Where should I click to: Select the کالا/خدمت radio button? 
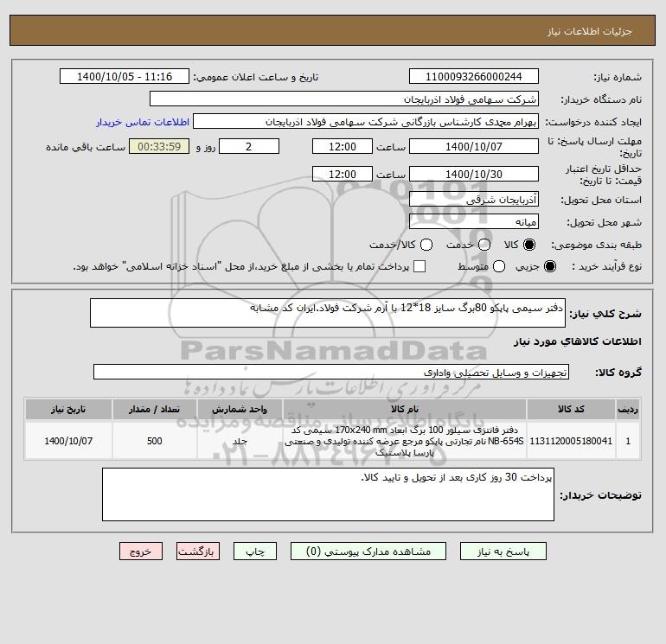pos(426,245)
